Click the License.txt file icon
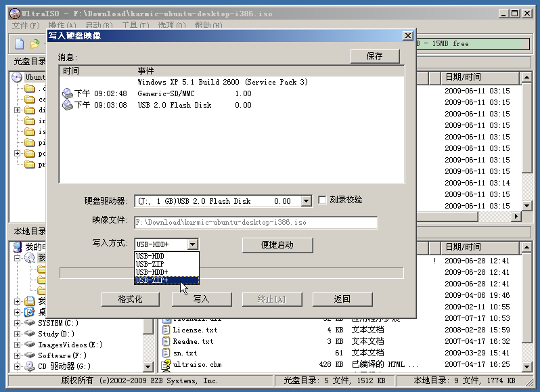The image size is (540, 392). (x=166, y=330)
